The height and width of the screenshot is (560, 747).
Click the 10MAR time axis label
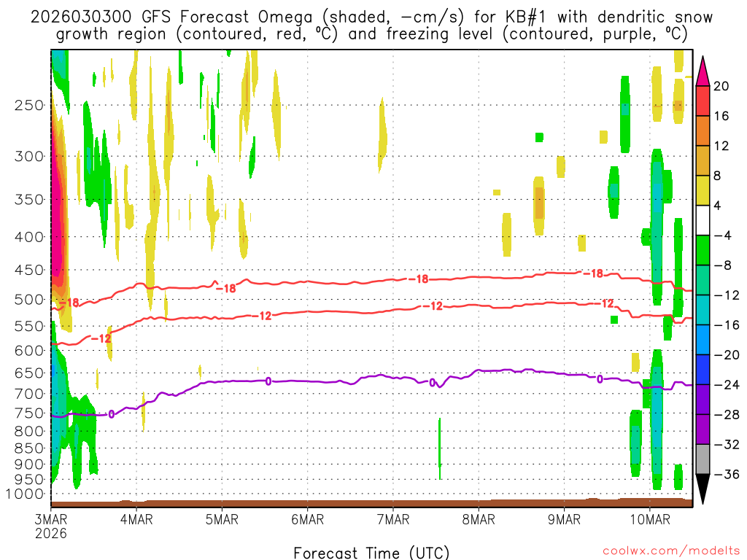coord(650,519)
